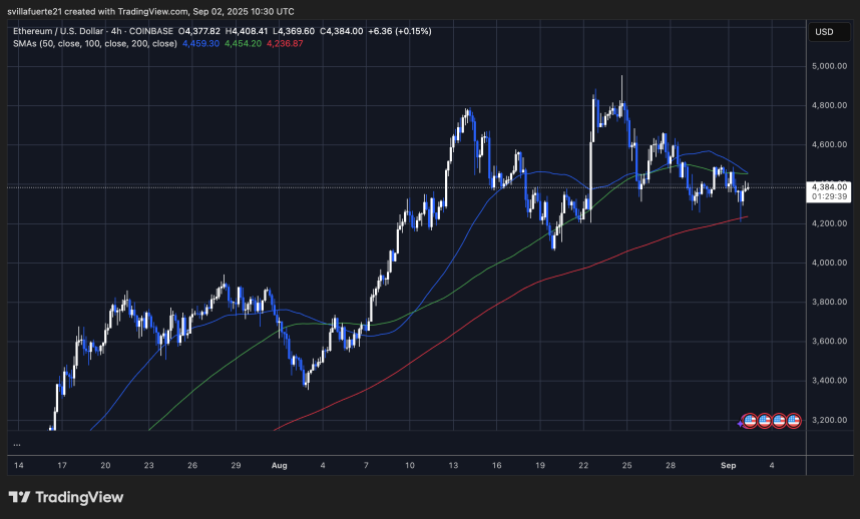Click the green 4,454.20 SMA value
The image size is (860, 519).
242,44
